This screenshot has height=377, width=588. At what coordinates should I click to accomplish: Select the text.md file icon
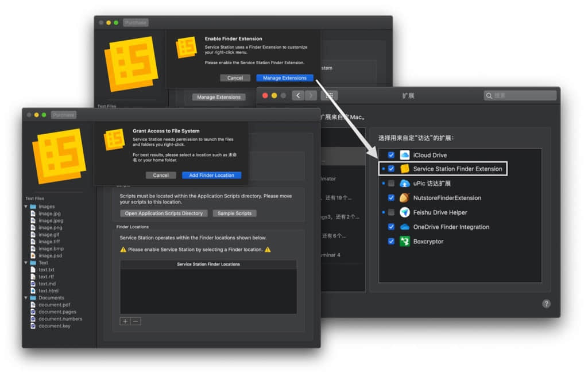click(x=33, y=283)
